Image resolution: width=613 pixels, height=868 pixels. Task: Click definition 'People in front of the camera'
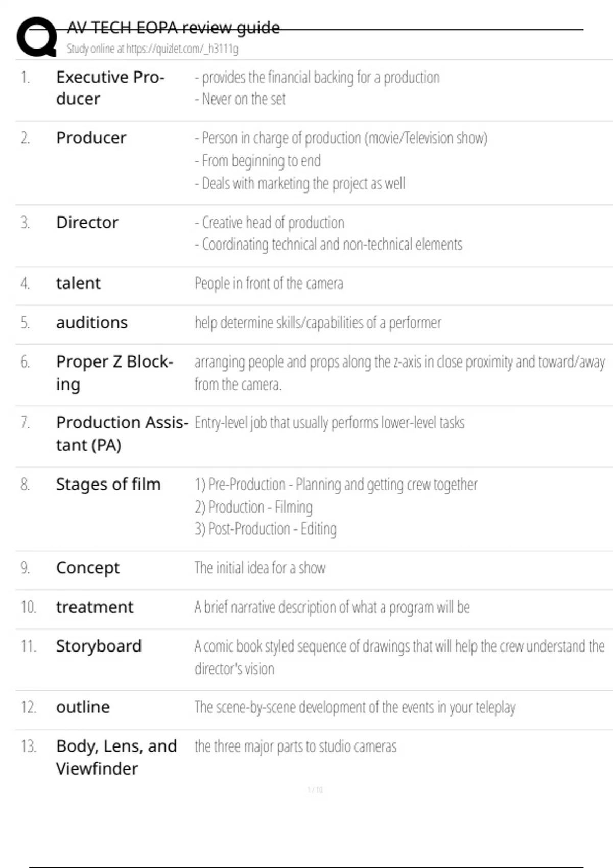coord(269,283)
